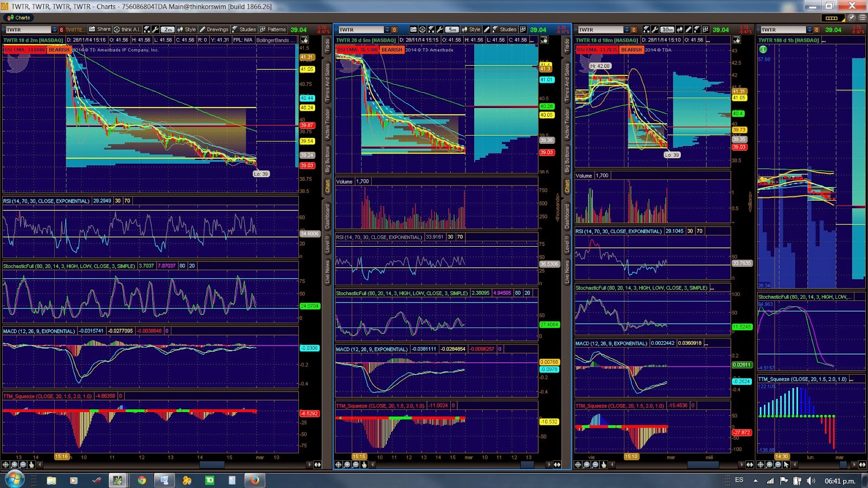
Task: Open the wrench settings in 10m chart
Action: pyautogui.click(x=655, y=29)
